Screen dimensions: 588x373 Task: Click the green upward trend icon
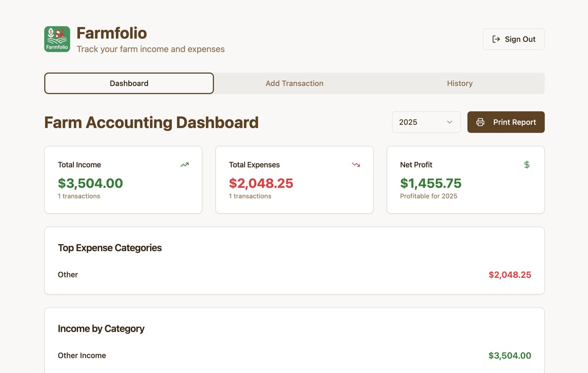185,164
